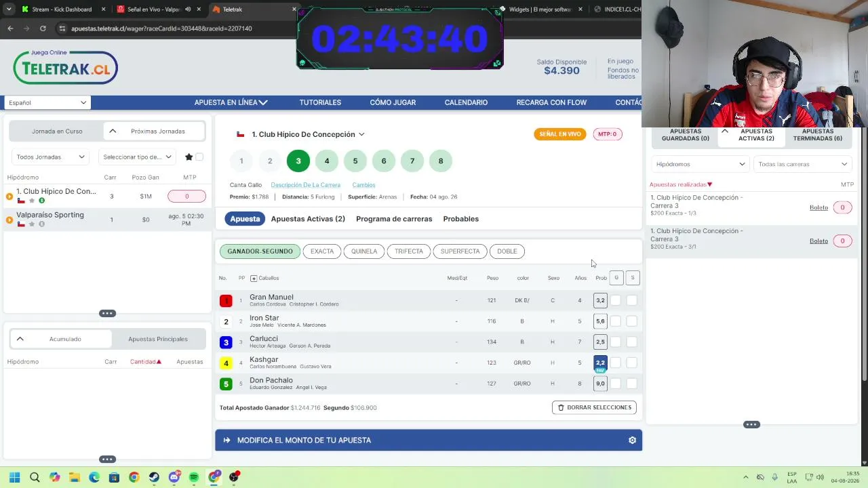Go back using the browser back arrow
868x488 pixels.
pos(10,28)
